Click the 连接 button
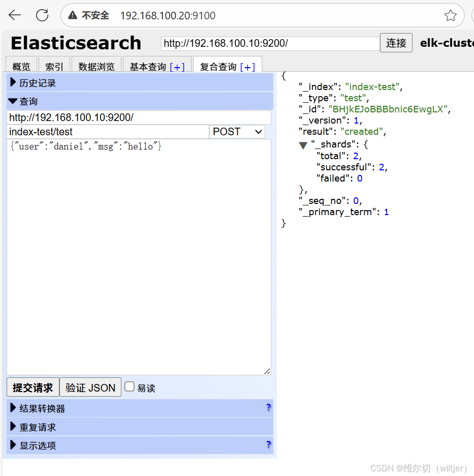 (x=396, y=43)
